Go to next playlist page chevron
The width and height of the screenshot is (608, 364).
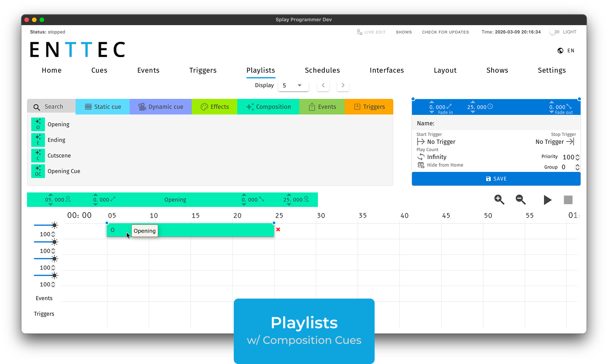tap(343, 85)
